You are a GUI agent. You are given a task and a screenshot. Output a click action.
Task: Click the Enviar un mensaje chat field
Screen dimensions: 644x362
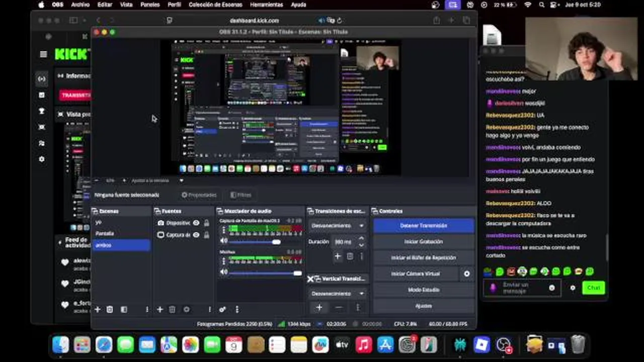click(522, 288)
